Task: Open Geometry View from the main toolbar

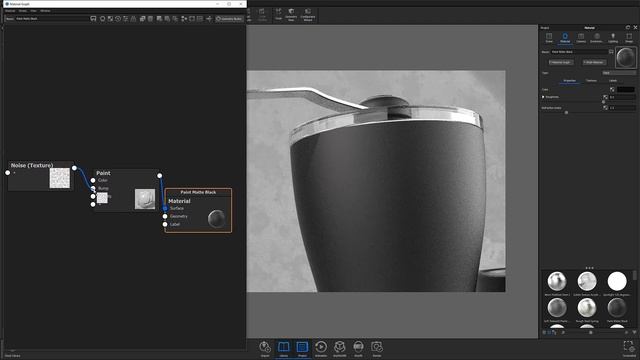Action: (291, 15)
